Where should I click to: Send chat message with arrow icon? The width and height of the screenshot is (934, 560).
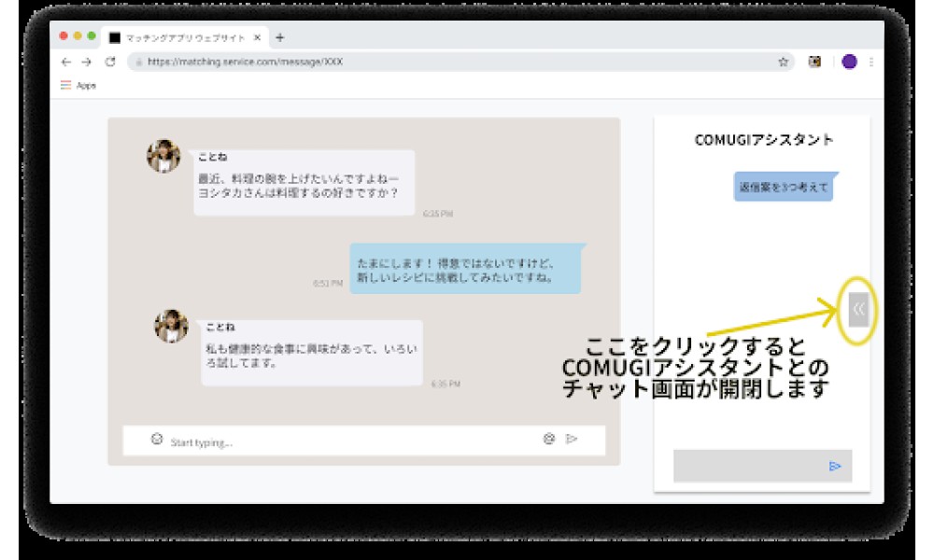pyautogui.click(x=572, y=440)
